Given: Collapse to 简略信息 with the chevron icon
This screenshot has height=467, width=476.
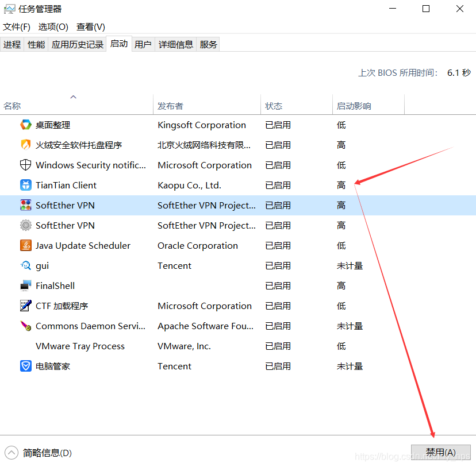Looking at the screenshot, I should click(x=11, y=453).
